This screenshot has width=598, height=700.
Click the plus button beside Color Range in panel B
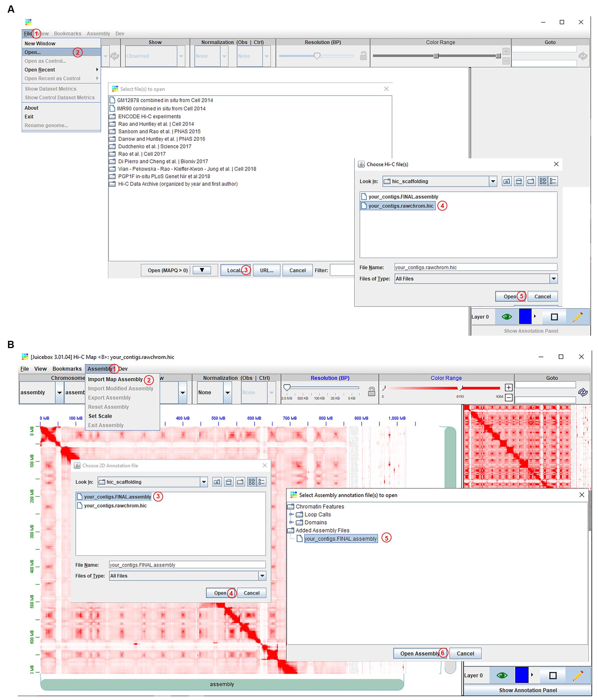[x=508, y=387]
